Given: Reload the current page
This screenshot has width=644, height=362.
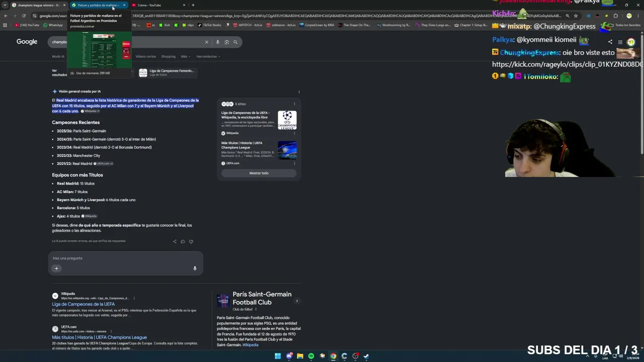Looking at the screenshot, I should (x=24, y=16).
